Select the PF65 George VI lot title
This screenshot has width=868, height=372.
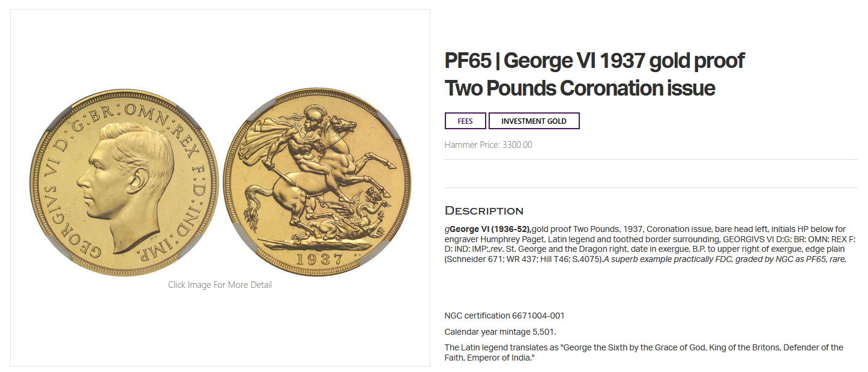pyautogui.click(x=594, y=61)
